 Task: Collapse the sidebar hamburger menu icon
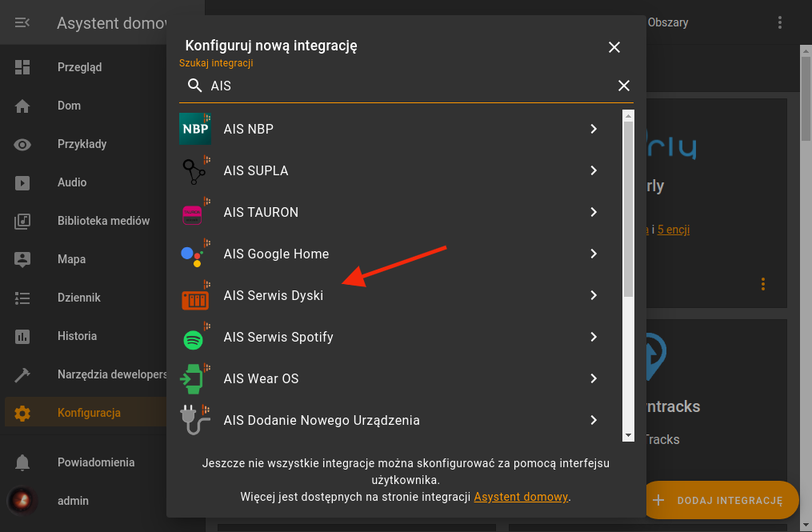point(22,22)
